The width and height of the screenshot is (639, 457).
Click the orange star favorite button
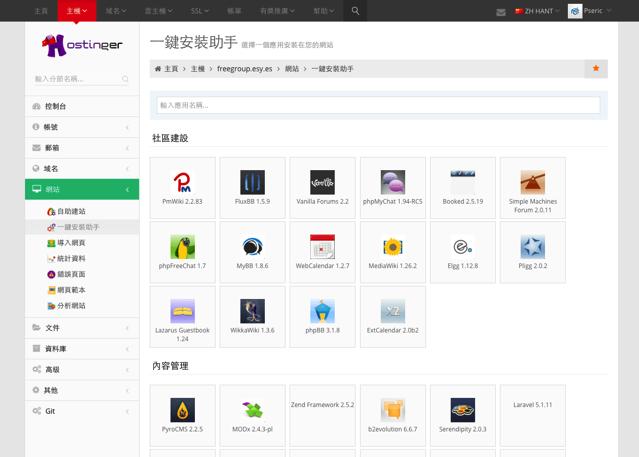[596, 68]
